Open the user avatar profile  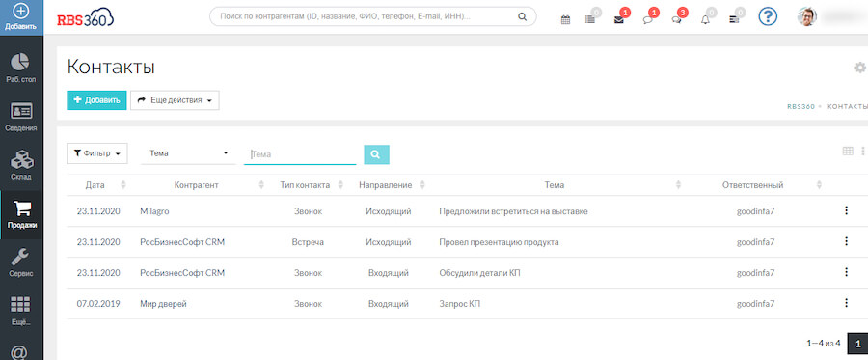pos(807,16)
